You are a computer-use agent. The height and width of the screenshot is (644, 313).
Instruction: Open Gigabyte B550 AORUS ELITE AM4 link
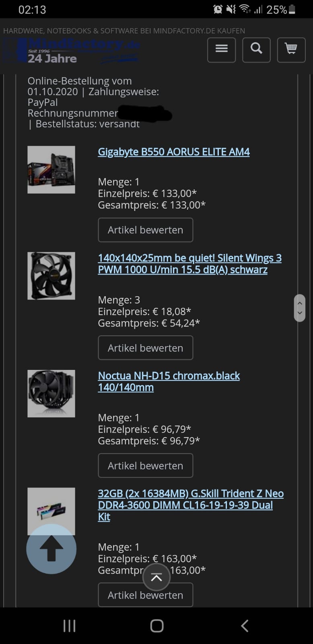click(x=174, y=152)
